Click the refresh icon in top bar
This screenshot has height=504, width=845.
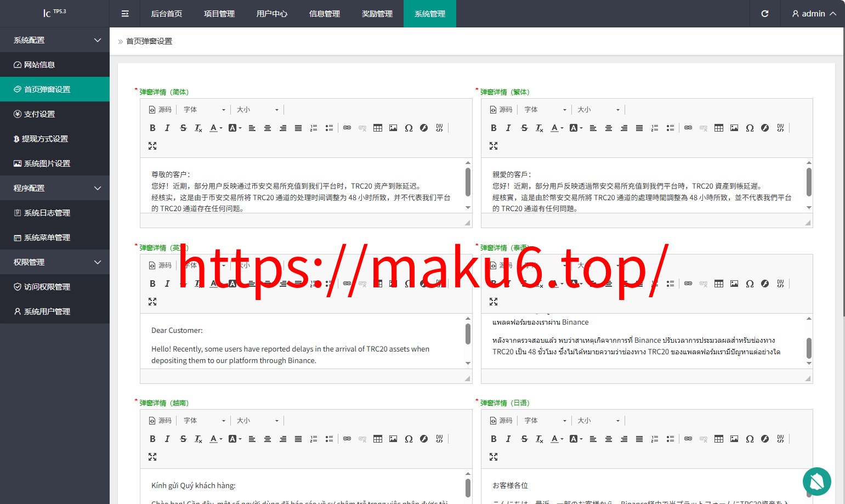point(765,14)
